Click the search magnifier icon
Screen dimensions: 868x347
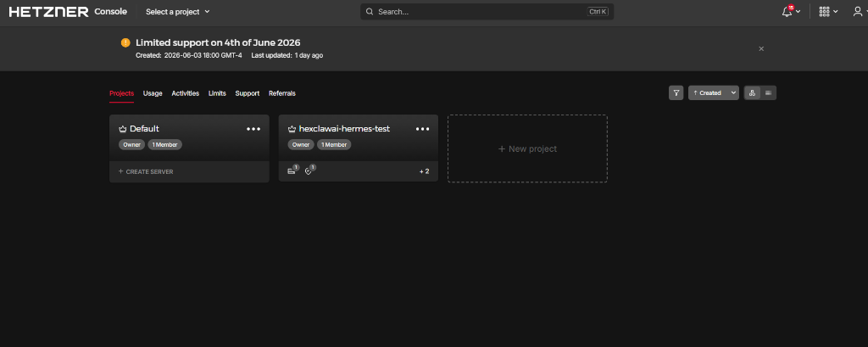[x=370, y=12]
